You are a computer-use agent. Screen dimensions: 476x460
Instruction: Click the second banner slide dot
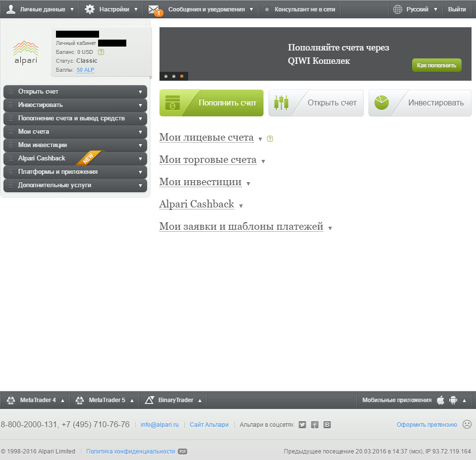[x=174, y=76]
